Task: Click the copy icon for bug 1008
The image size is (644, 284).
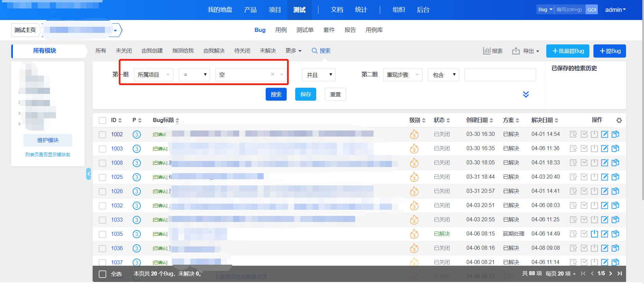Action: (x=615, y=163)
